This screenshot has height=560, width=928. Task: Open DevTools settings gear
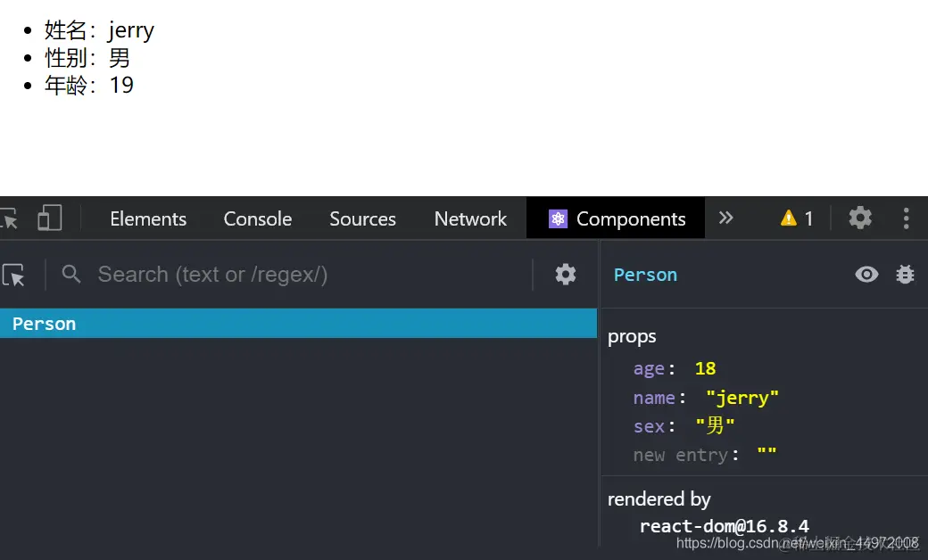[860, 218]
